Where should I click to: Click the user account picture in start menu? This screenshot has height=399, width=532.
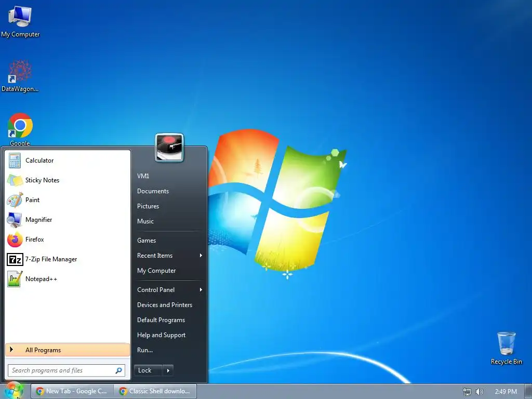click(x=169, y=148)
